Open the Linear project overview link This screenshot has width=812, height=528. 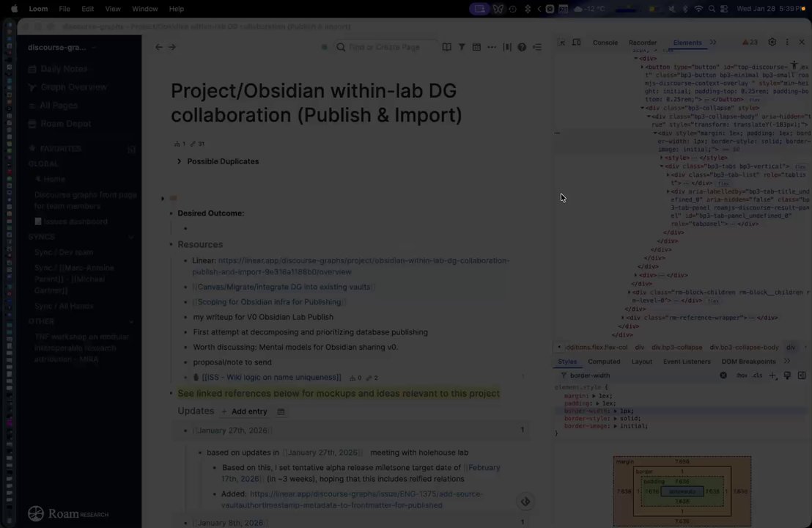click(350, 265)
